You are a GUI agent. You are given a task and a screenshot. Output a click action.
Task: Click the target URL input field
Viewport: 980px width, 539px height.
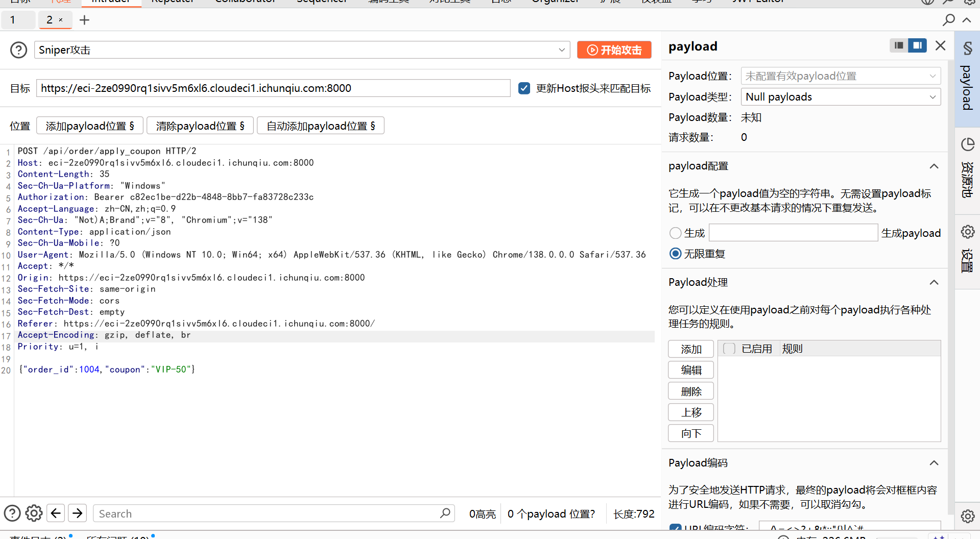273,88
